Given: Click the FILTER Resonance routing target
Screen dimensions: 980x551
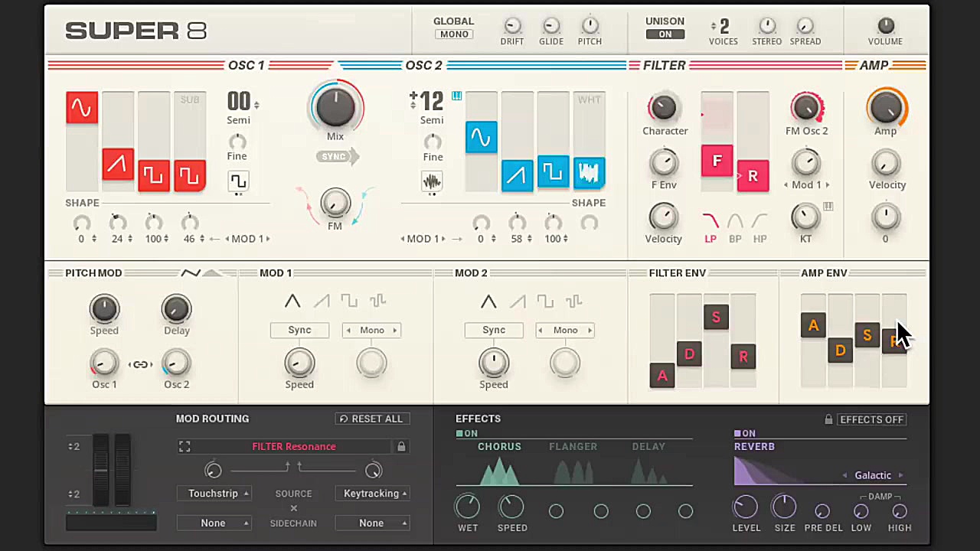Looking at the screenshot, I should tap(294, 446).
